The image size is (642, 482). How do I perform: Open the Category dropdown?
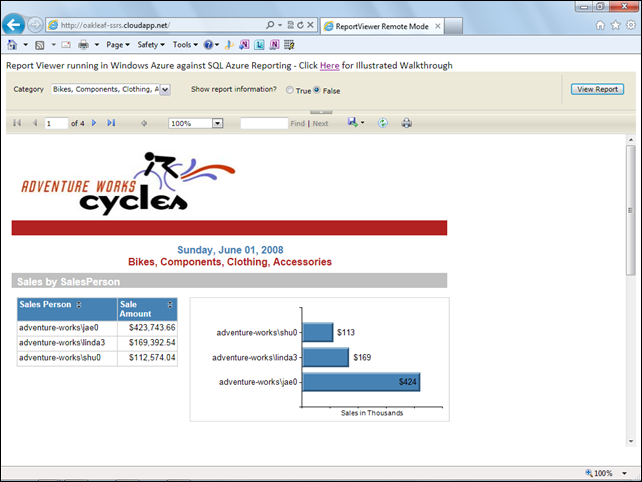point(165,89)
